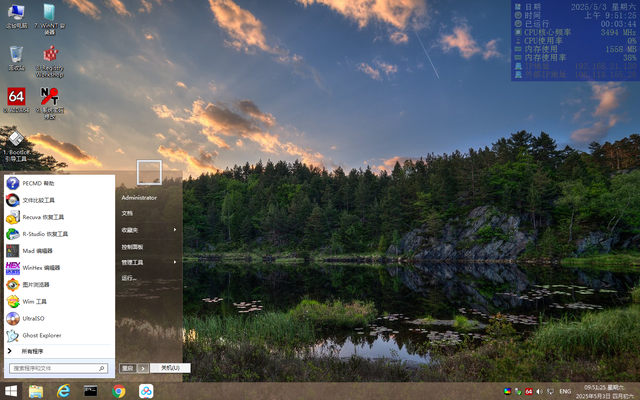This screenshot has height=400, width=640.
Task: Expand All Programs (所有程序) list
Action: pyautogui.click(x=59, y=351)
